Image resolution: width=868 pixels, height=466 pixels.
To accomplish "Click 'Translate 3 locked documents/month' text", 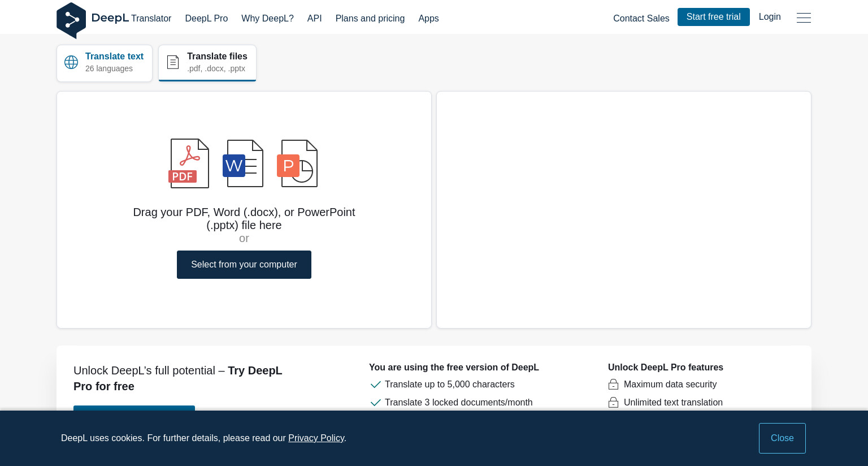I will (x=459, y=403).
